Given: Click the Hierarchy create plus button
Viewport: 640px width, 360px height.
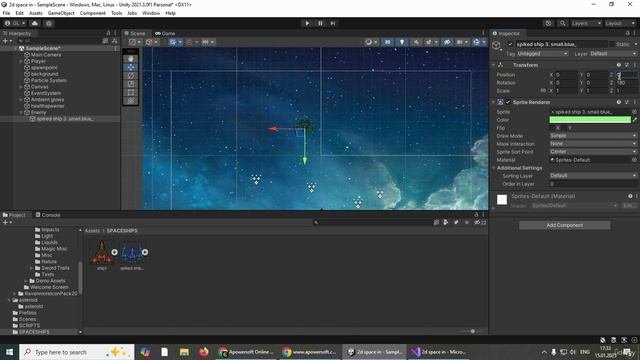Looking at the screenshot, I should point(7,41).
